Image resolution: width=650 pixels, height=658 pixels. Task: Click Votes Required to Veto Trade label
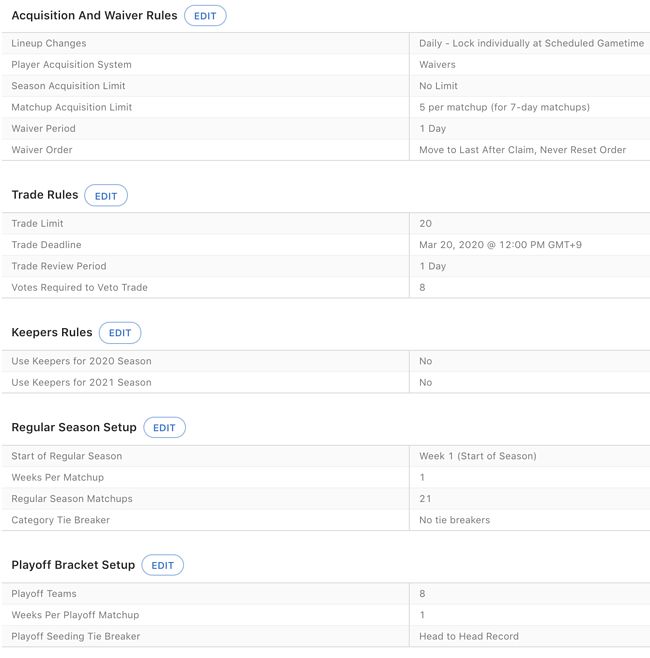[x=79, y=288]
